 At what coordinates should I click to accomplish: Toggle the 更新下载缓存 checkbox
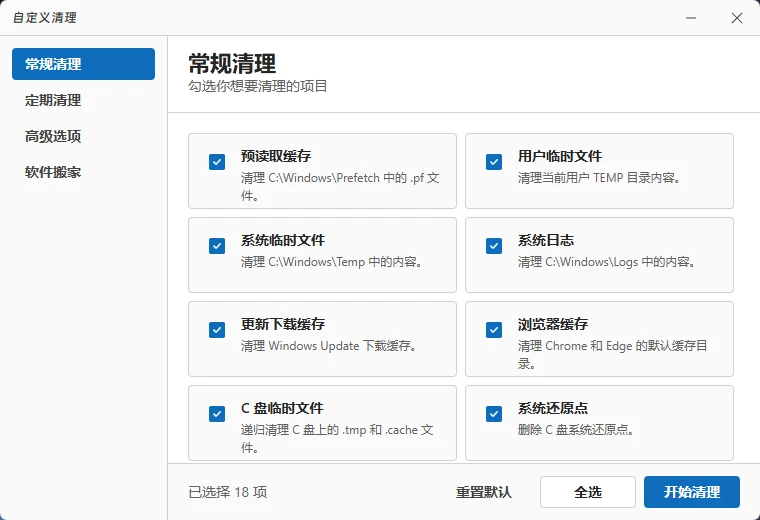point(217,330)
